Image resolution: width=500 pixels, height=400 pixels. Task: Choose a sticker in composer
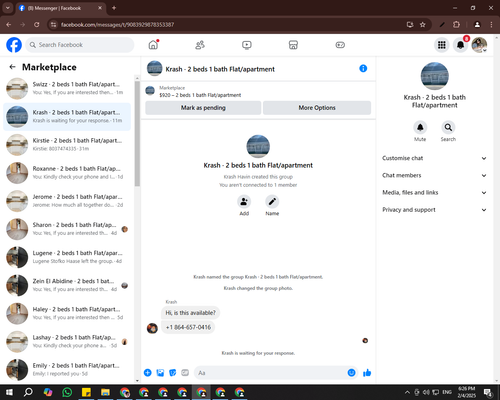click(172, 373)
